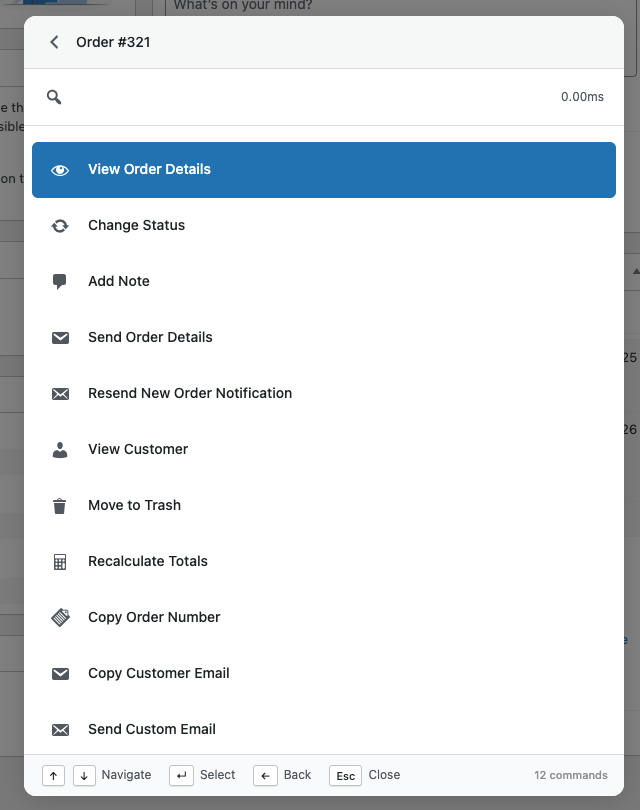Click the up arrow navigate key
Viewport: 640px width, 810px height.
tap(53, 776)
